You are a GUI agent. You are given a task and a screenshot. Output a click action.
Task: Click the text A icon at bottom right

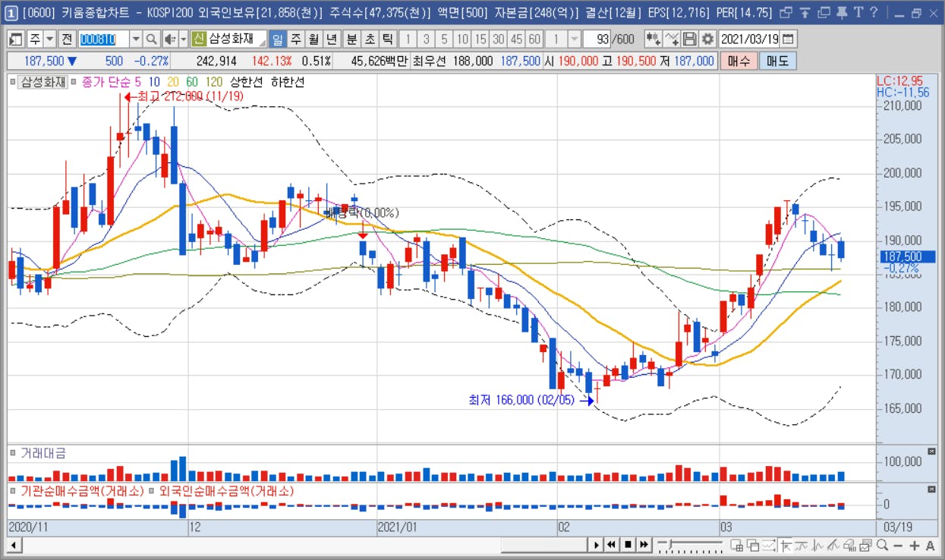[x=930, y=545]
